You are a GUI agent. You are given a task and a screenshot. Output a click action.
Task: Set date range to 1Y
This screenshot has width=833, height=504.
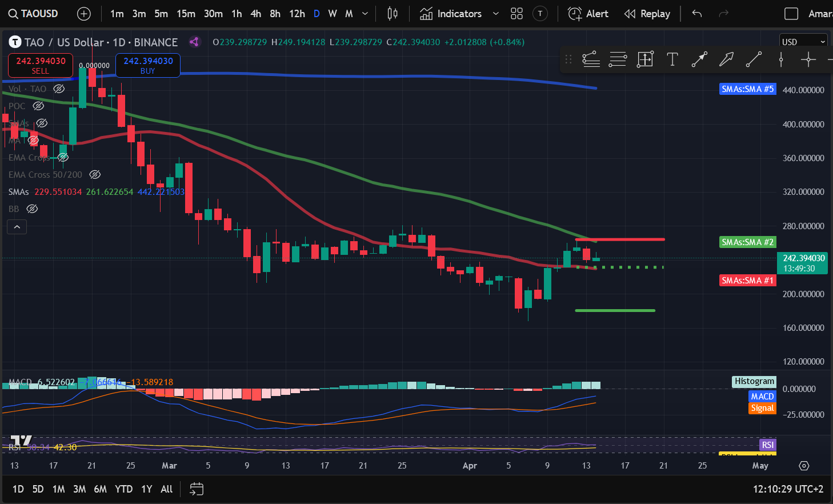(x=147, y=489)
